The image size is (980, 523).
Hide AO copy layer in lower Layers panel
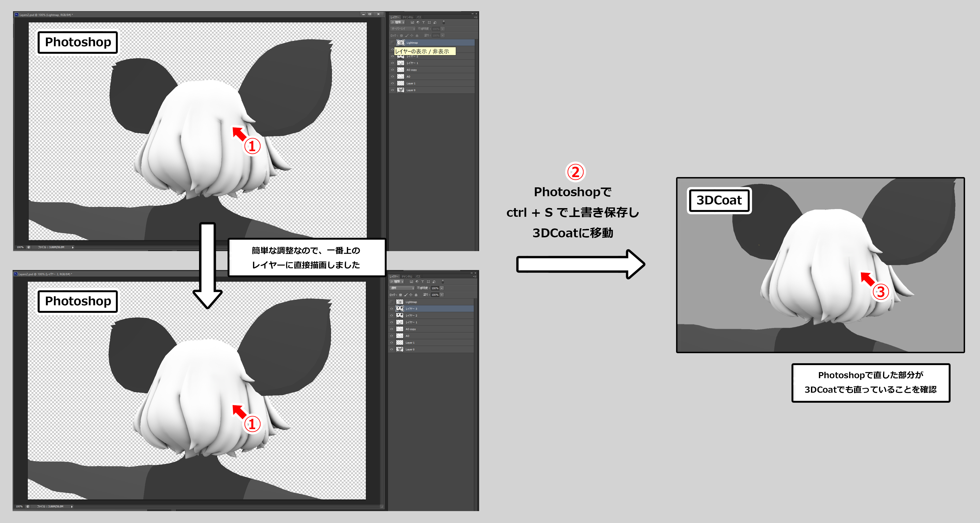coord(392,329)
